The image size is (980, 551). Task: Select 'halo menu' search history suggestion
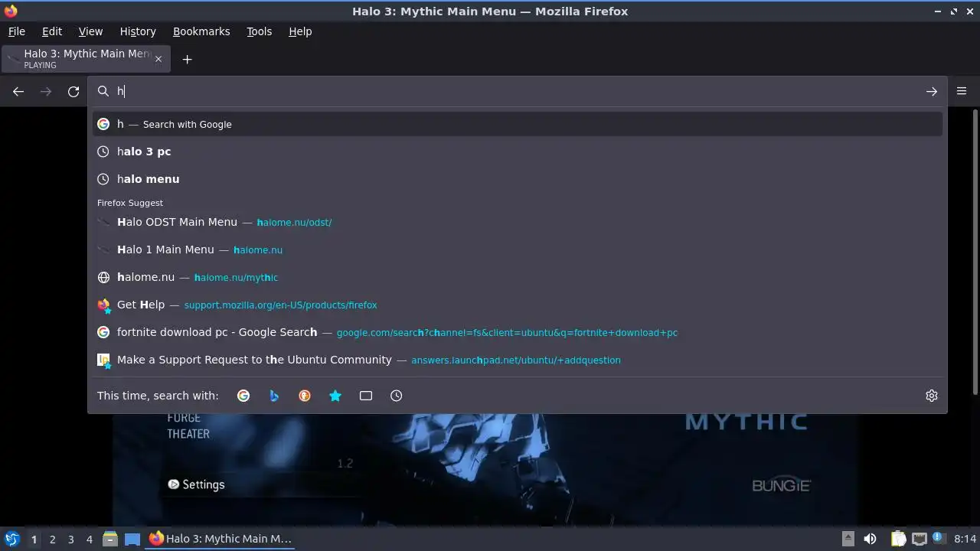tap(518, 179)
